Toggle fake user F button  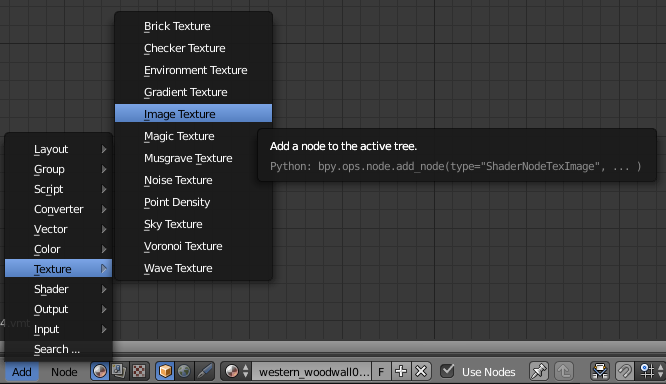coord(381,372)
